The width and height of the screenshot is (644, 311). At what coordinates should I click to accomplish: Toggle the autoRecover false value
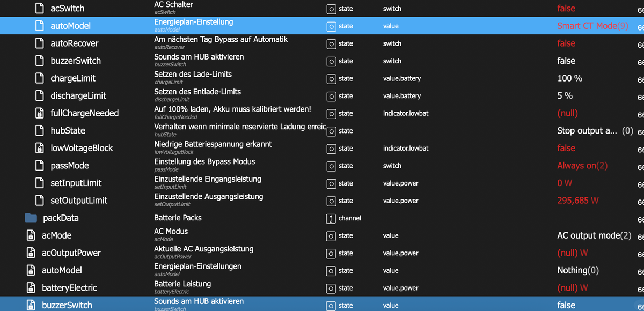click(566, 43)
